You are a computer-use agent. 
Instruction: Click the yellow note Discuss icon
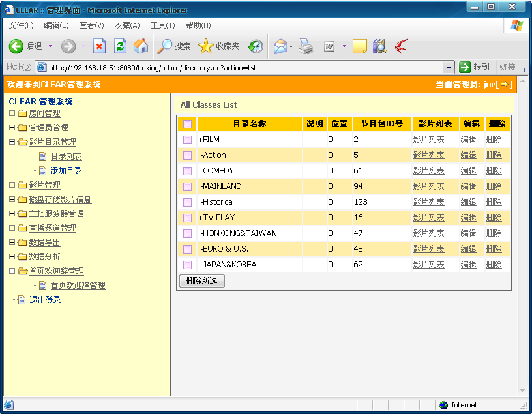[x=360, y=46]
